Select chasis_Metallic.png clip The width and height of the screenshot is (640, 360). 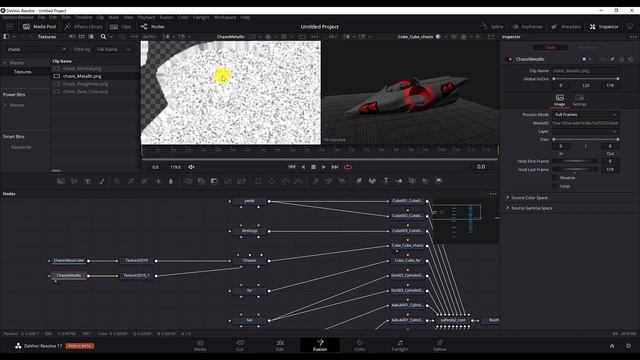click(82, 76)
